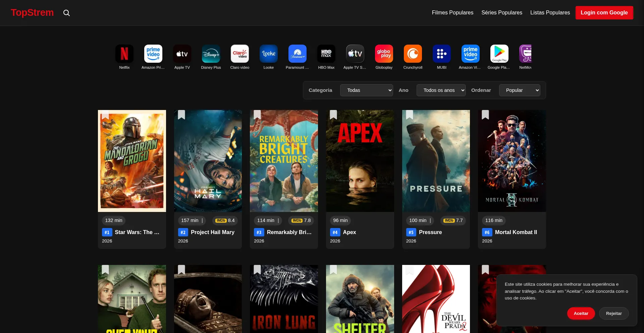
Task: Select the Netflix streaming icon
Action: [124, 54]
